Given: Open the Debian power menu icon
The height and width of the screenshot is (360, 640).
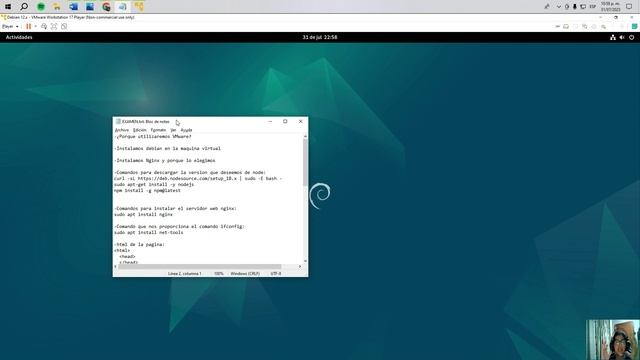Looking at the screenshot, I should (x=631, y=37).
